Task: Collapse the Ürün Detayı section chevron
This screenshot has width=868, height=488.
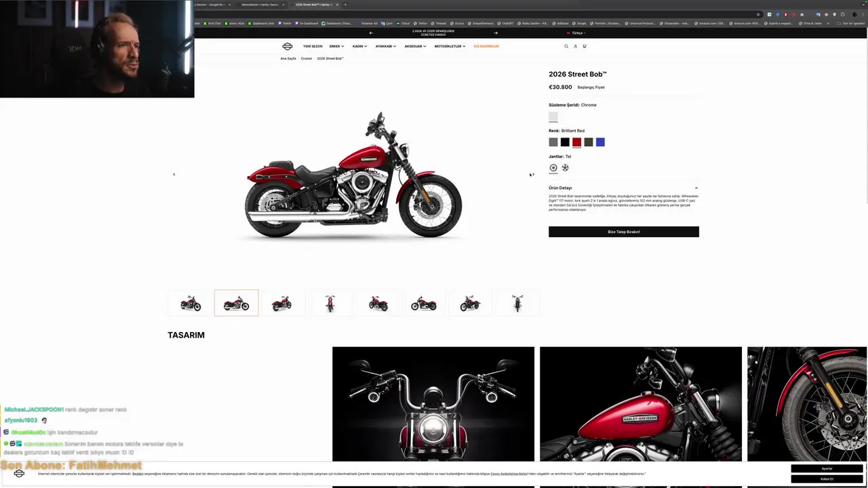Action: [696, 188]
